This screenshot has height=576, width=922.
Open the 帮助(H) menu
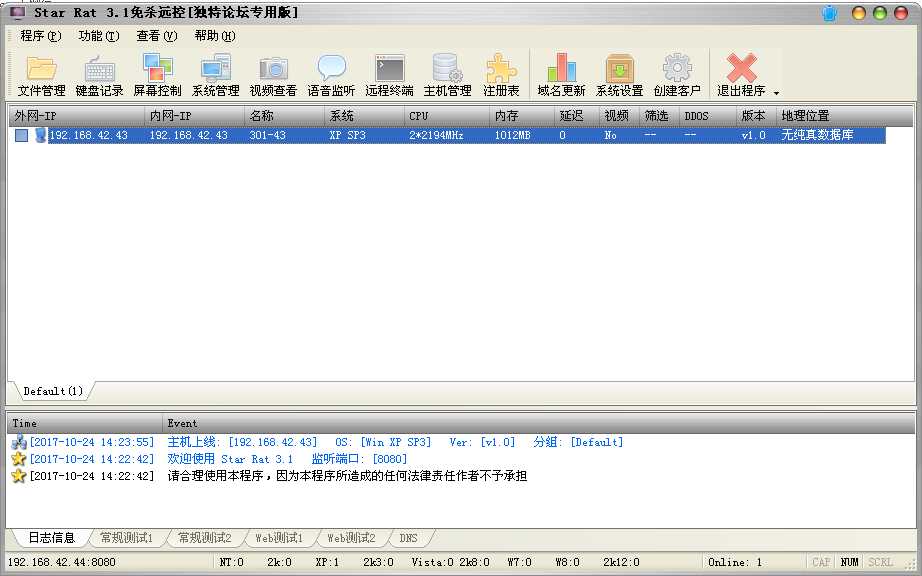(215, 36)
